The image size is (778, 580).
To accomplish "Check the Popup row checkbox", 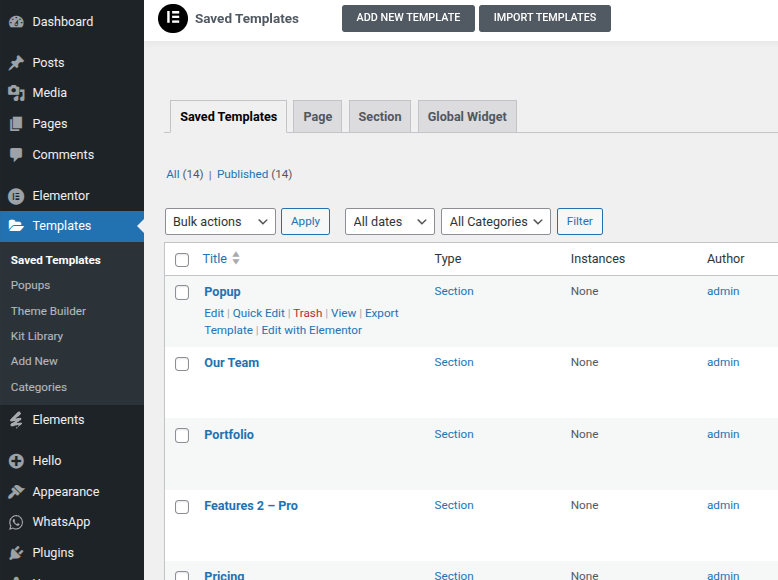I will point(182,292).
